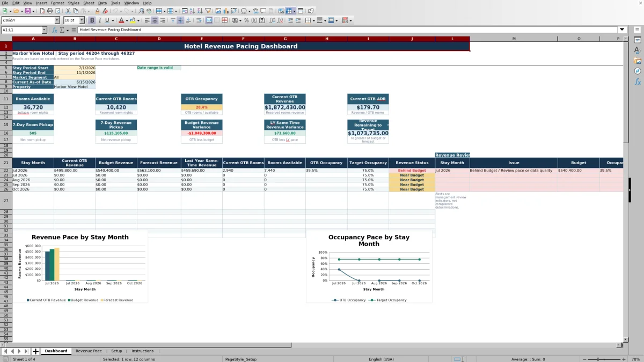Click the AutoFilter funnel icon

click(208, 11)
